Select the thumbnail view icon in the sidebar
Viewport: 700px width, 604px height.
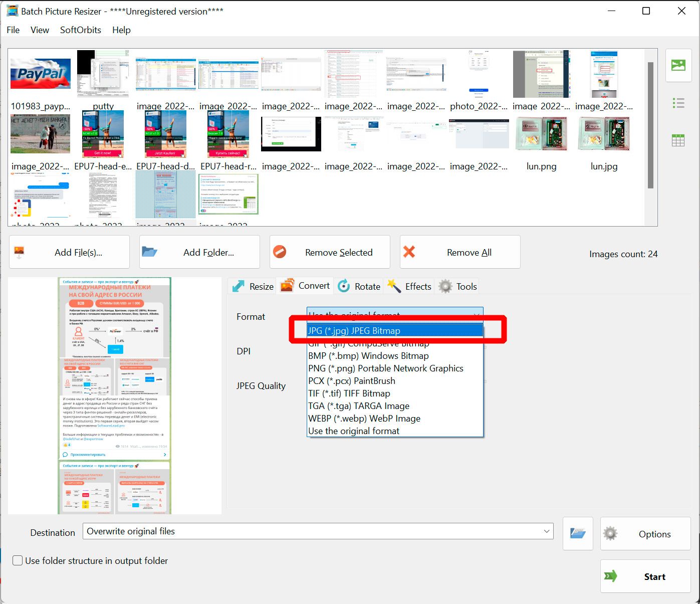(678, 65)
